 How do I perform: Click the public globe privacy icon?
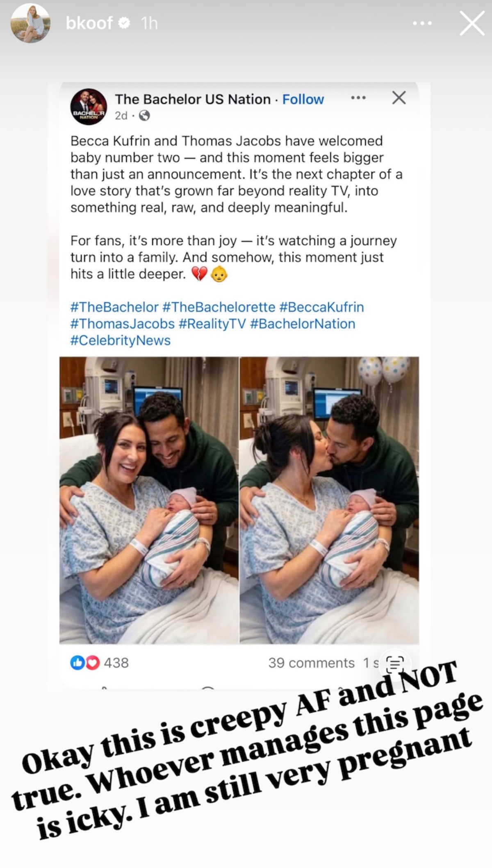tap(144, 116)
